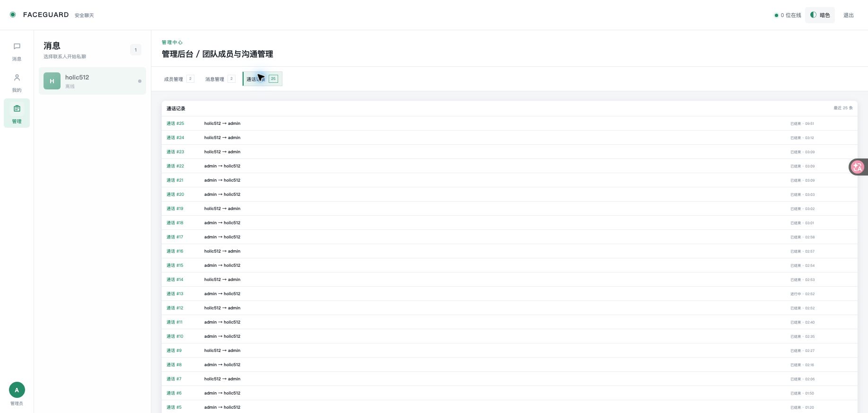Open call record #7 link
Image resolution: width=868 pixels, height=413 pixels.
174,379
